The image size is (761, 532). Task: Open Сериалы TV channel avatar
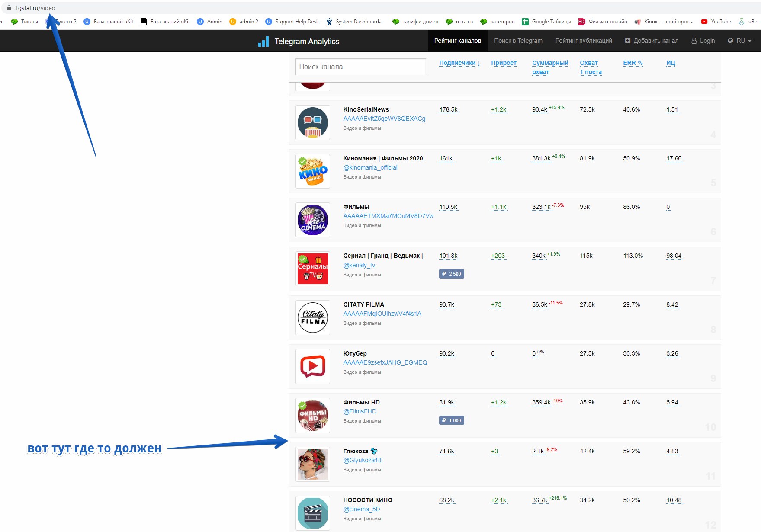point(313,269)
